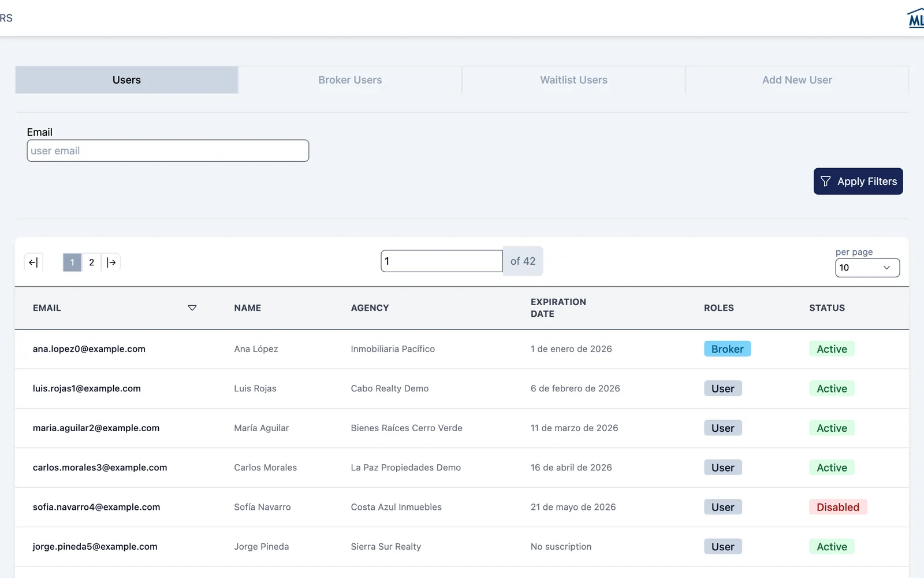Click the EMAIL column header
Image resolution: width=924 pixels, height=578 pixels.
pos(47,308)
